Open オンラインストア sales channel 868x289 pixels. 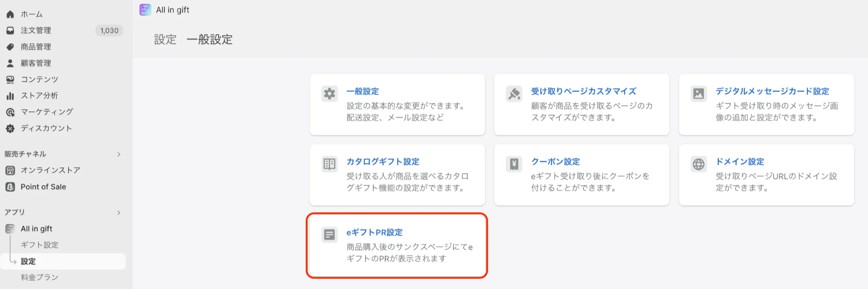[x=50, y=170]
